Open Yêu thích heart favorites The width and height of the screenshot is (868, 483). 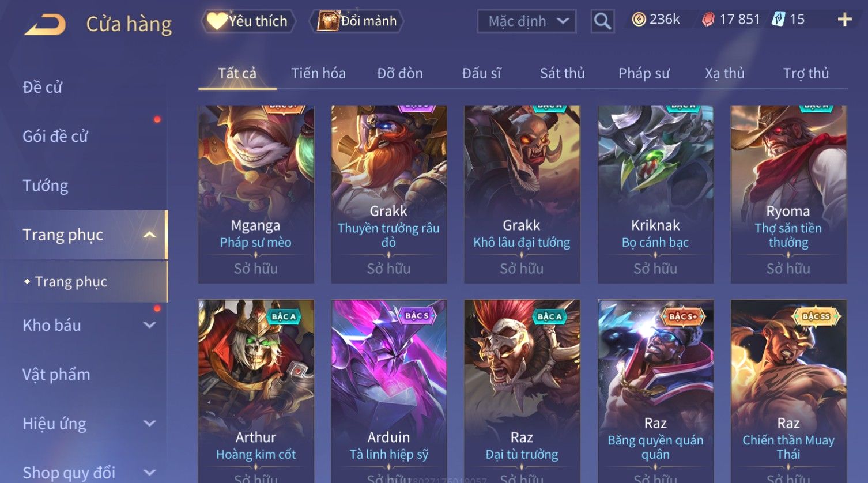tap(248, 21)
